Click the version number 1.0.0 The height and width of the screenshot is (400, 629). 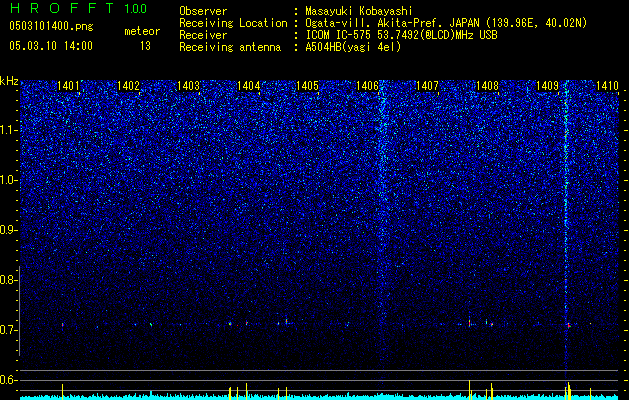[136, 8]
